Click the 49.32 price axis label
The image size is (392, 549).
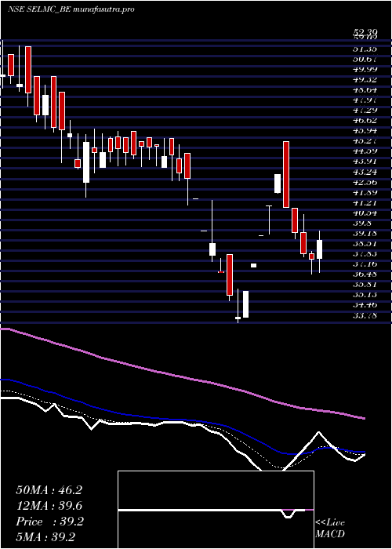click(x=364, y=79)
